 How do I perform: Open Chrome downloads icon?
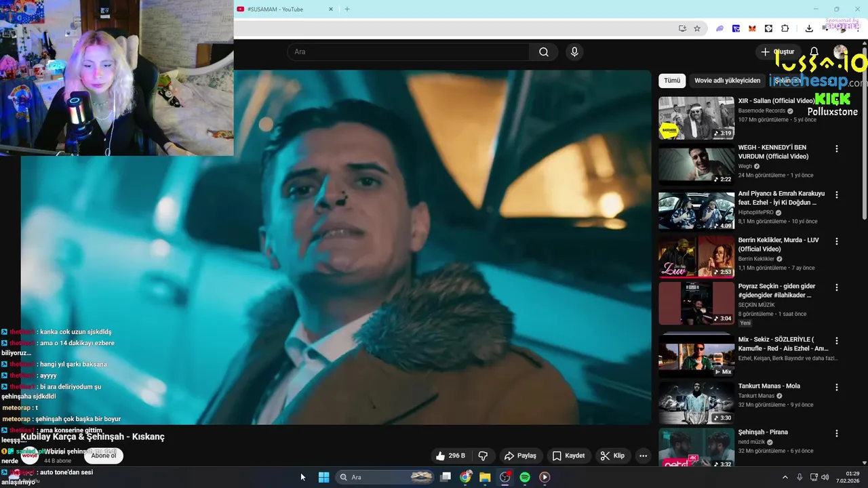(809, 28)
